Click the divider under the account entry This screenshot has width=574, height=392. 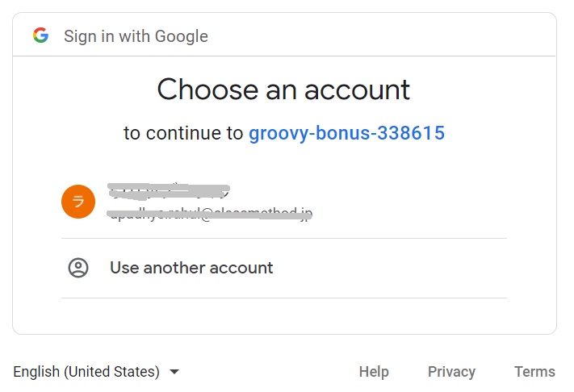pos(284,239)
